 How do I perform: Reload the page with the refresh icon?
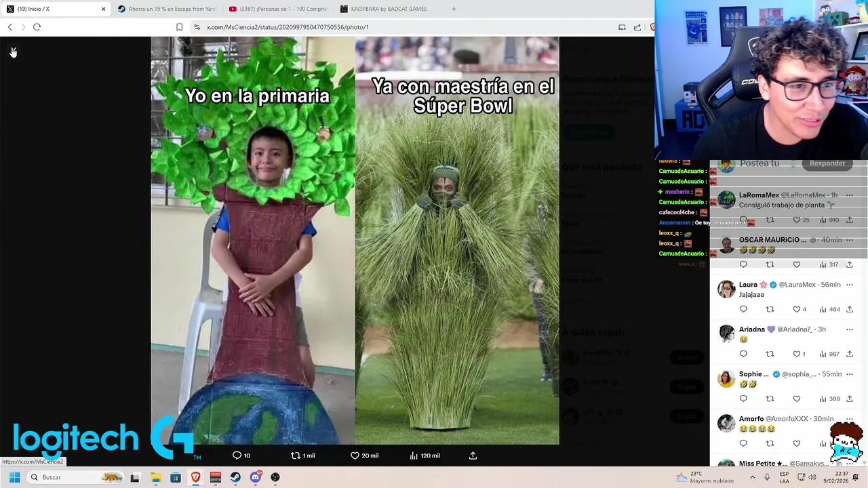pos(37,27)
